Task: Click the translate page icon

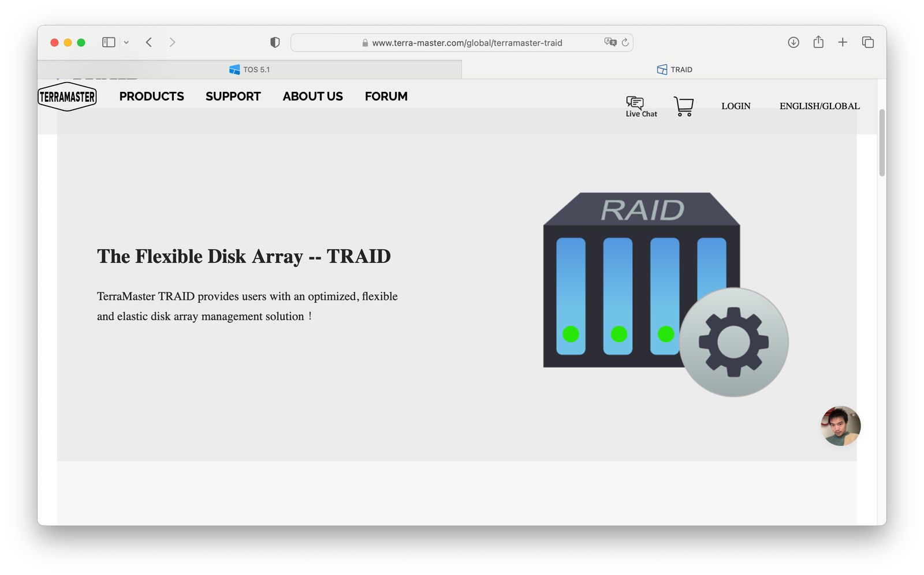Action: [610, 42]
